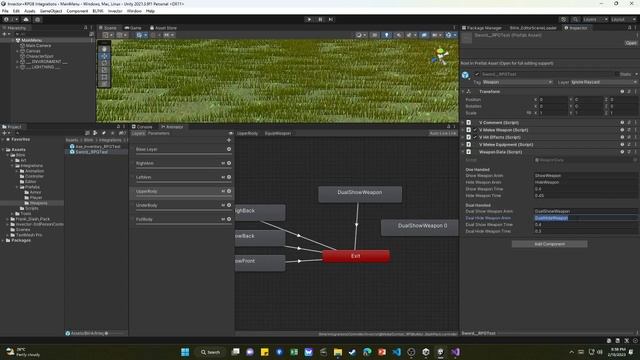Open UnderBody layer settings gear

[x=229, y=205]
